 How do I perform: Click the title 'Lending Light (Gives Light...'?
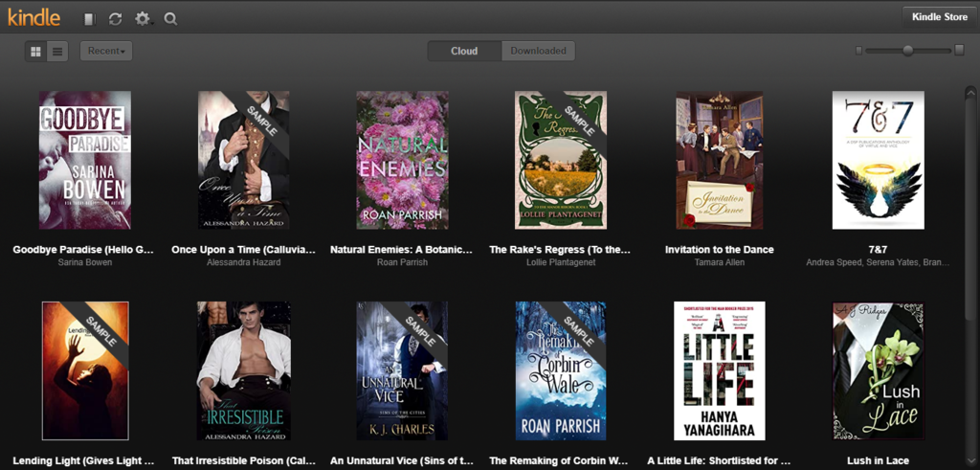tap(83, 461)
